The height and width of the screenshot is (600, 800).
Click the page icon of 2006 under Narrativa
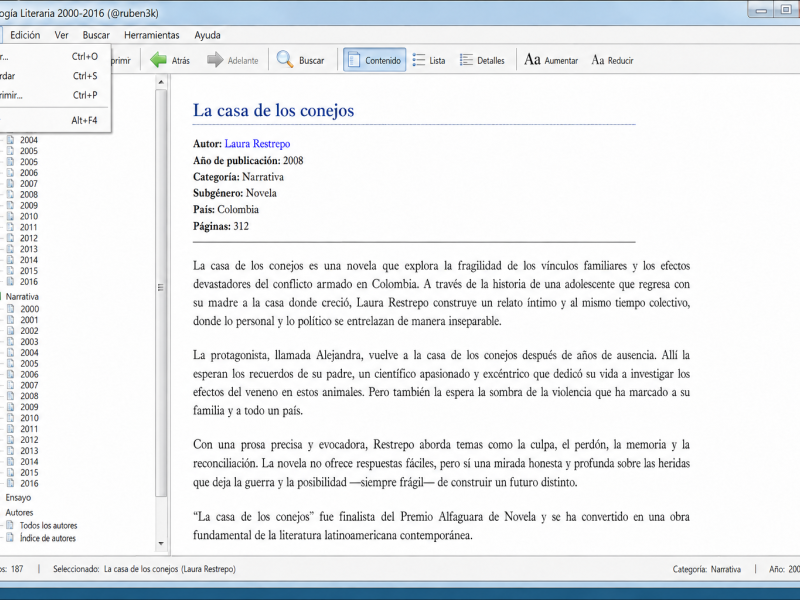click(10, 374)
